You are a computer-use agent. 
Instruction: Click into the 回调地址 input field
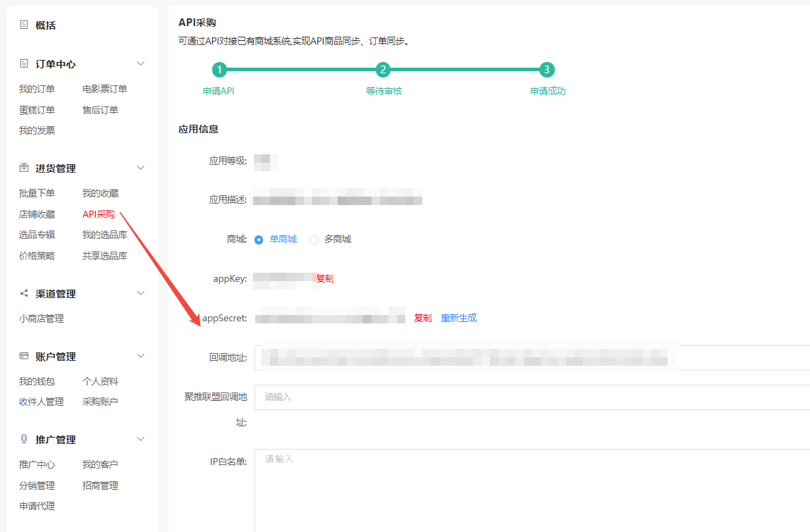click(x=532, y=357)
